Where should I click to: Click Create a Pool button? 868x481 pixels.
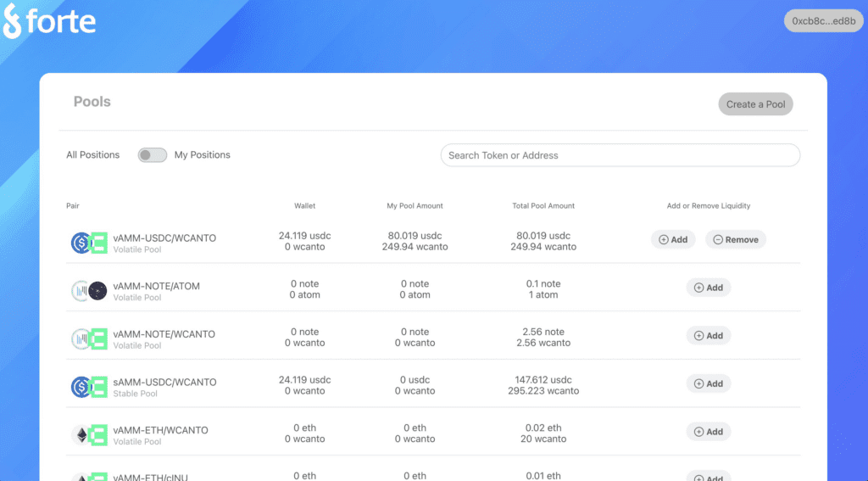tap(755, 104)
